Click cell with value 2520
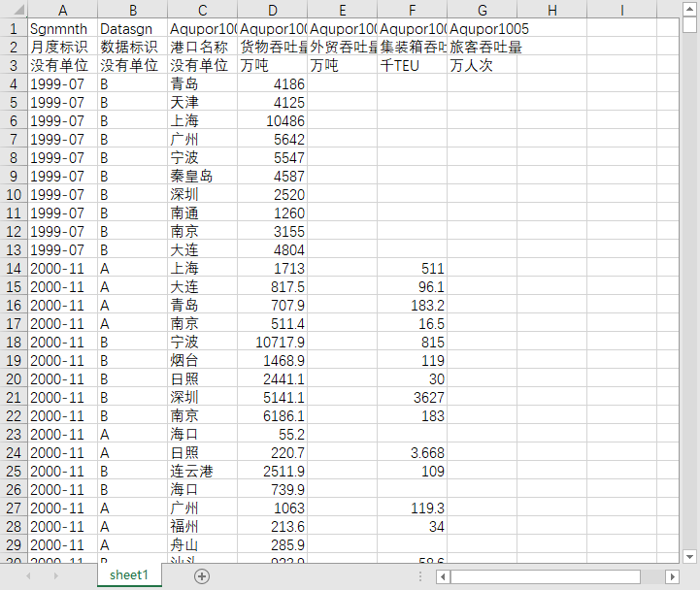 tap(272, 195)
